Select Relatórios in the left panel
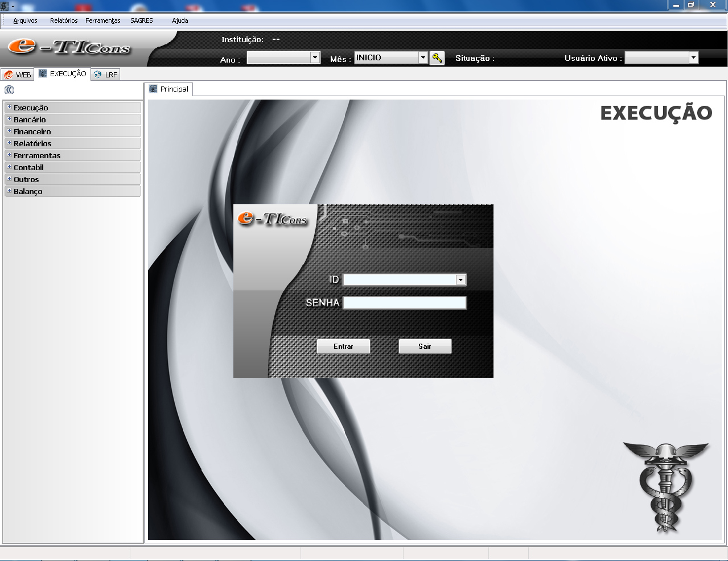This screenshot has width=728, height=561. pos(32,143)
